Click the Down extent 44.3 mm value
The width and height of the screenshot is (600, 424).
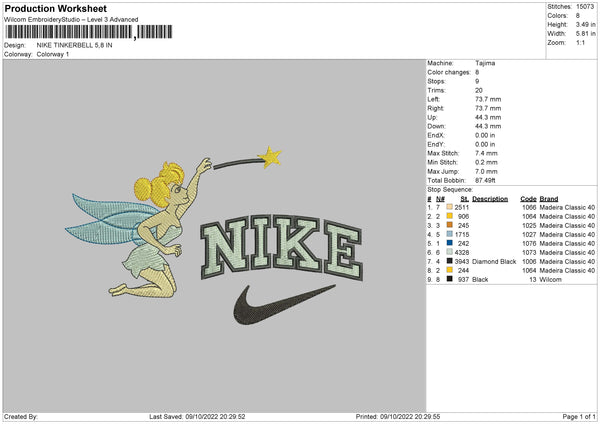[488, 126]
